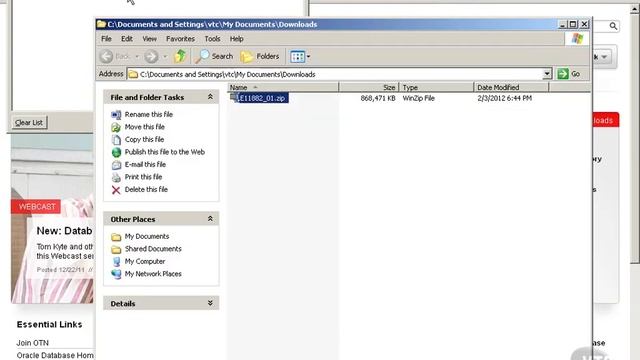
Task: Click the WEBCAST label on background page
Action: 36,207
